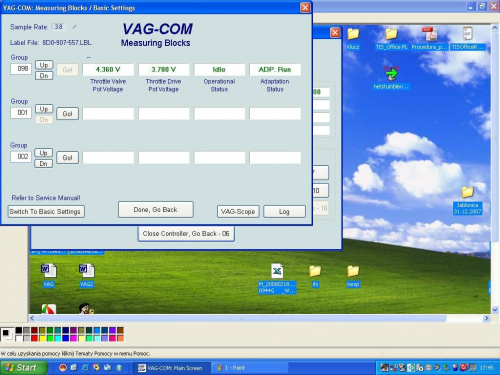Select the Procedure PDF file icon
500x375 pixels.
[429, 34]
